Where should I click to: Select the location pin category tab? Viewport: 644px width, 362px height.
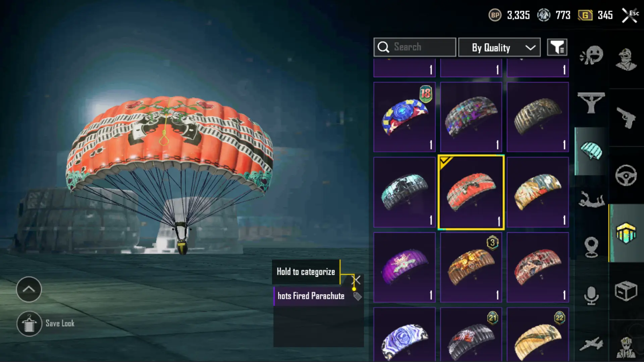[591, 247]
